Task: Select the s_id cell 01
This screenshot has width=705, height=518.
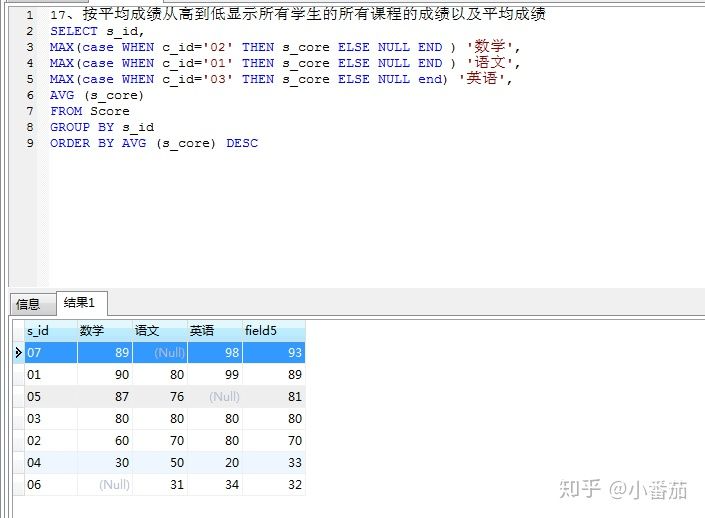Action: [x=50, y=375]
